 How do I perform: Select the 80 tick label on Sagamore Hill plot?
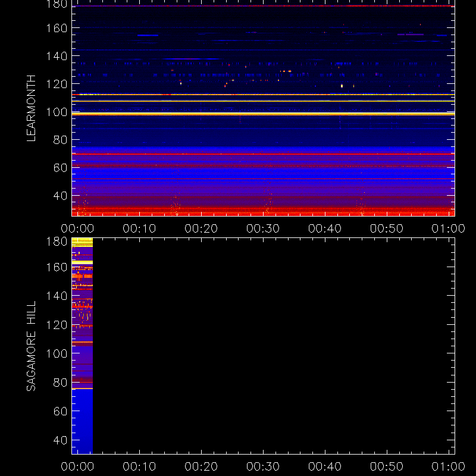60,383
